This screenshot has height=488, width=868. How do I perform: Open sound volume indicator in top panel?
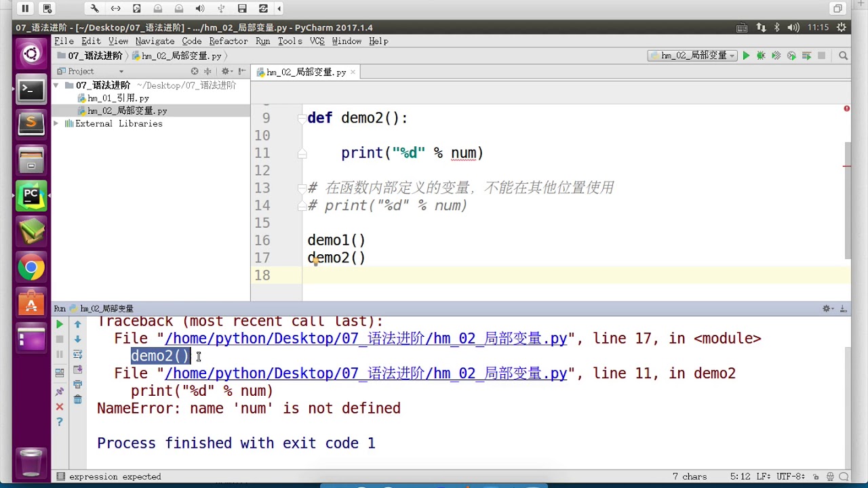click(793, 28)
